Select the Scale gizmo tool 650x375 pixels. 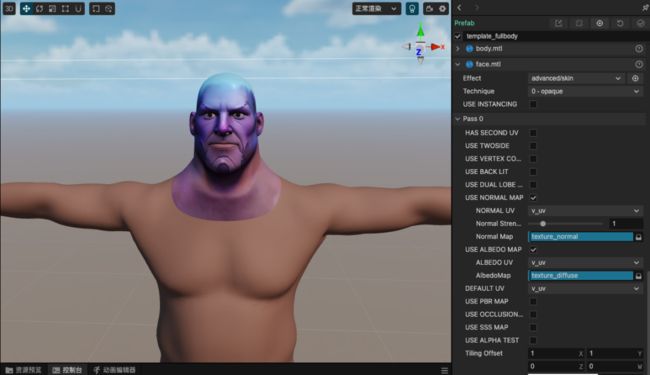[x=52, y=9]
